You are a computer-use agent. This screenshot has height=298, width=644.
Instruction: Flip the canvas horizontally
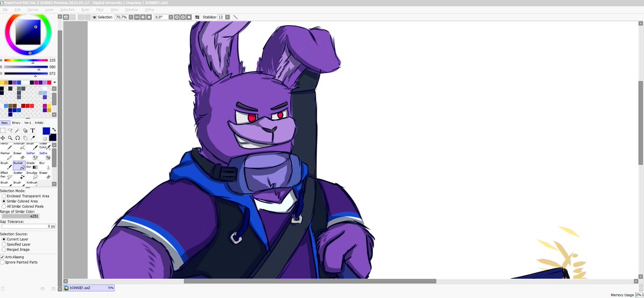[197, 17]
